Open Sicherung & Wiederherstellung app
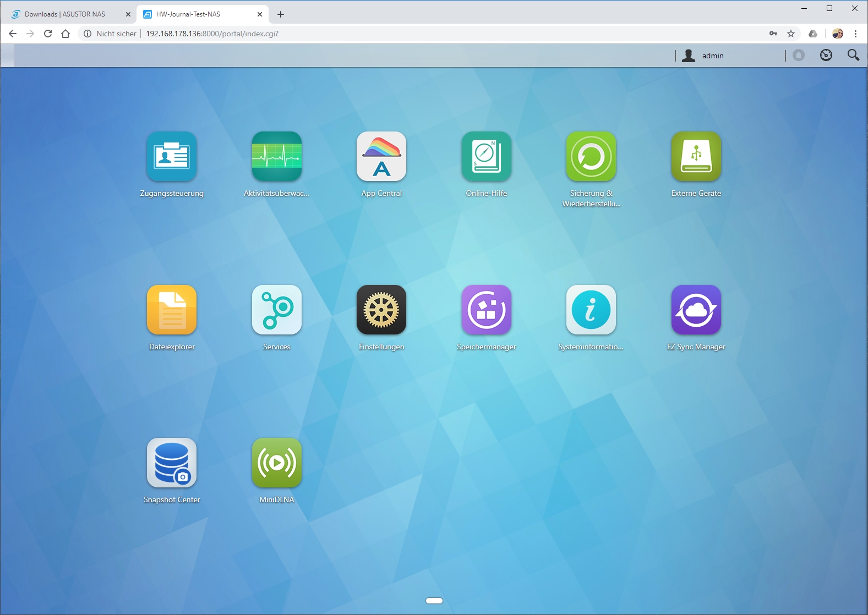868x615 pixels. tap(591, 157)
